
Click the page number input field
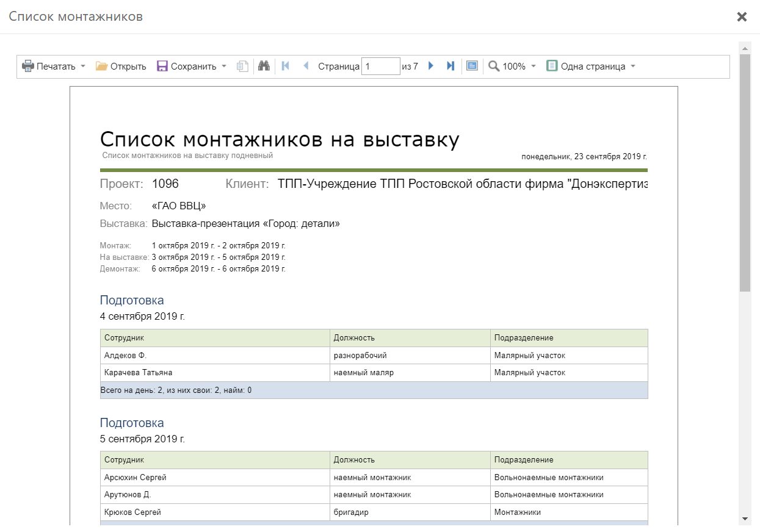[x=380, y=66]
